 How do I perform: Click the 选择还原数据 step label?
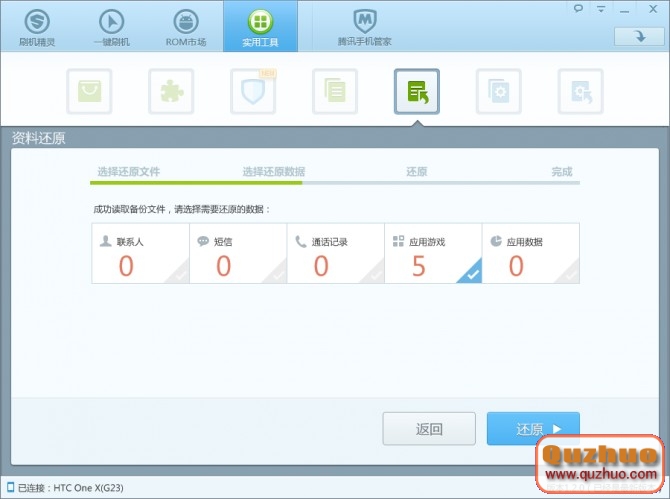tap(274, 172)
